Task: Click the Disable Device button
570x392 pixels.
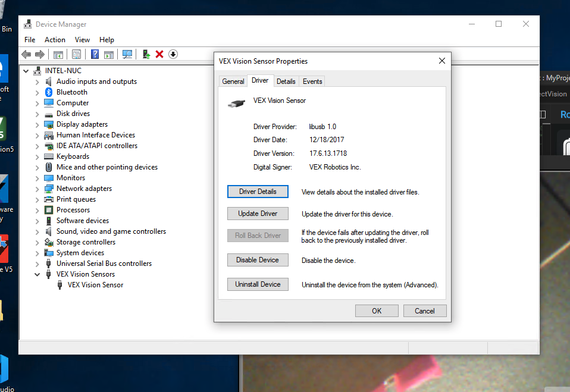Action: tap(258, 260)
